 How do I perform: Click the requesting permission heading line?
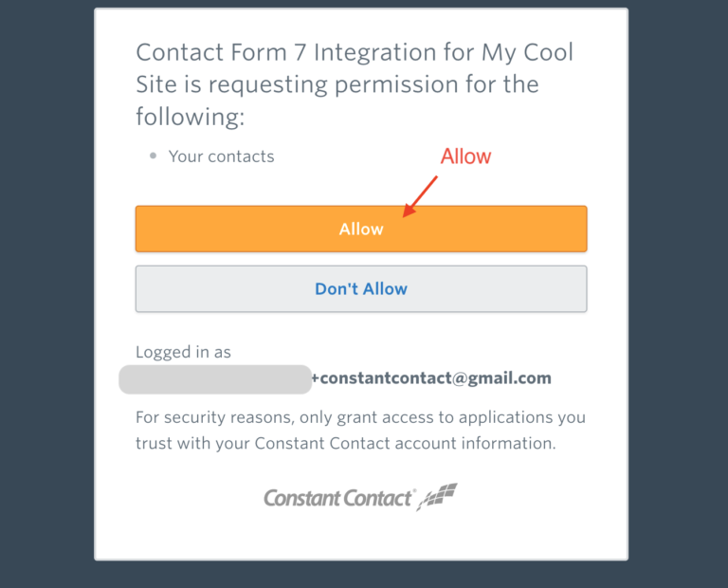337,84
